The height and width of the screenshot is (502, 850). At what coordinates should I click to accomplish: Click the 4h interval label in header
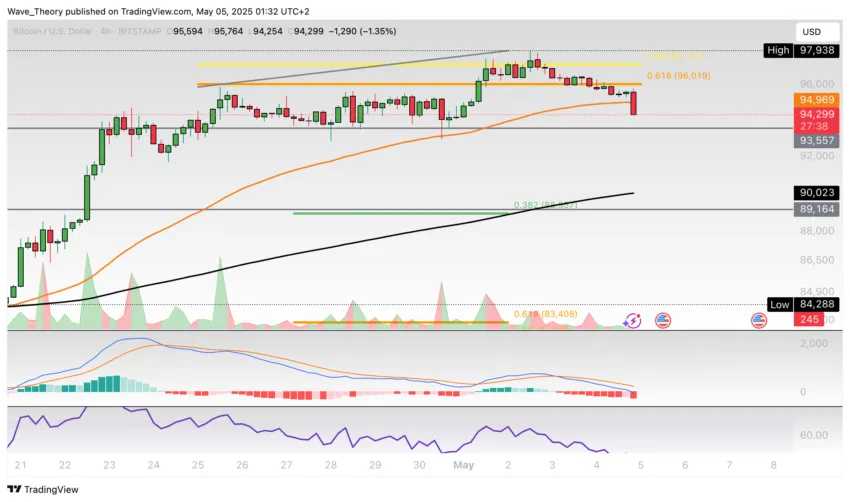coord(106,31)
